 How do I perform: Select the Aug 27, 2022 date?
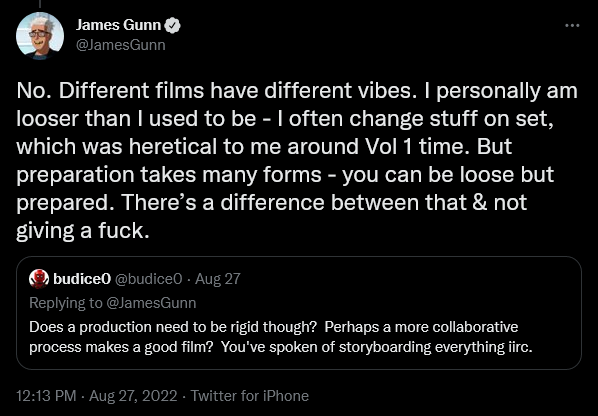point(133,396)
